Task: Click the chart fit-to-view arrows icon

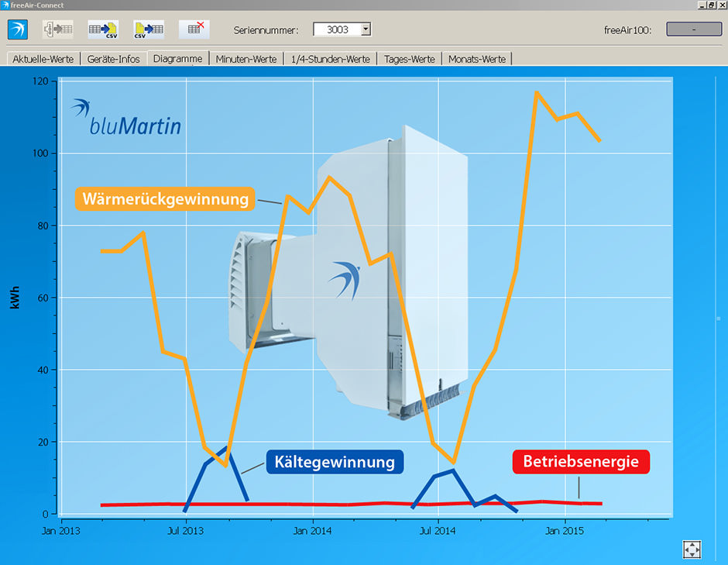Action: [x=692, y=549]
